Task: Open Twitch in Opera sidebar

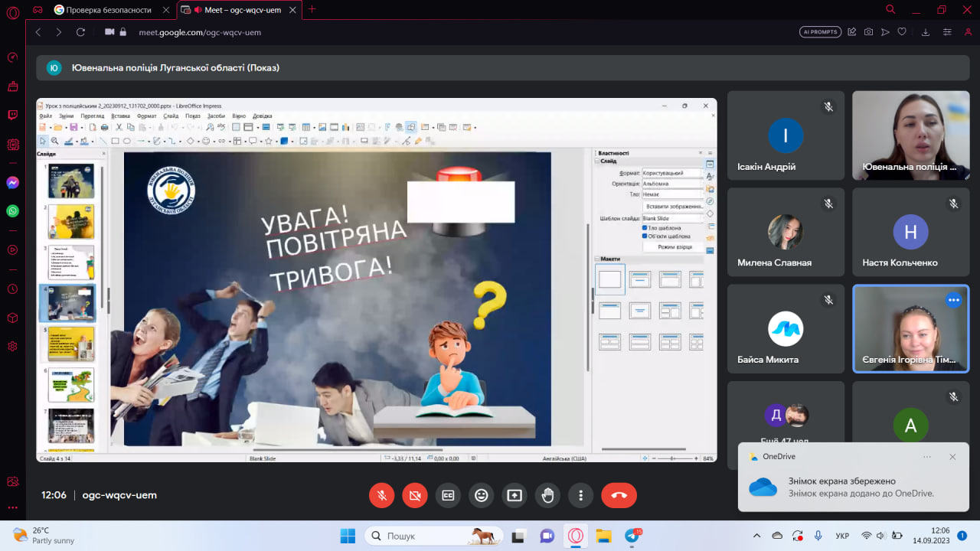Action: [12, 115]
